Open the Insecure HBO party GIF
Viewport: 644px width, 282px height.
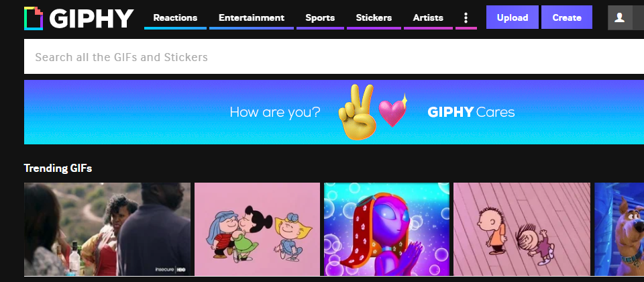pos(107,230)
